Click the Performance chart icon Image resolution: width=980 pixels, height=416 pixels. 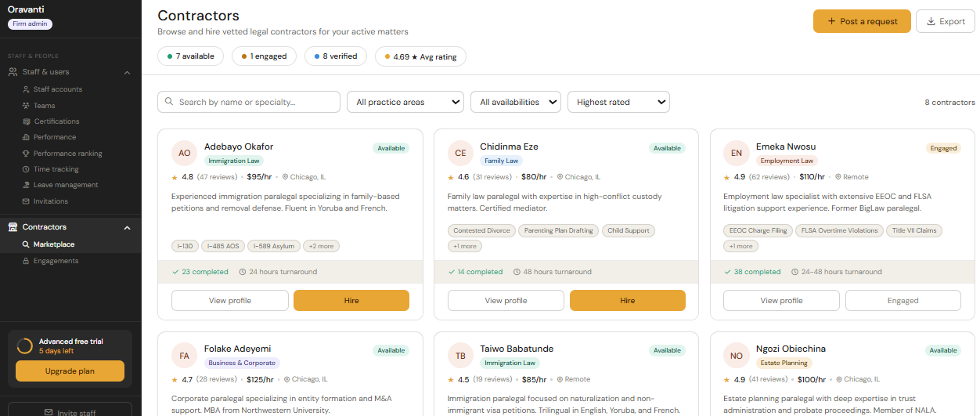pos(26,137)
